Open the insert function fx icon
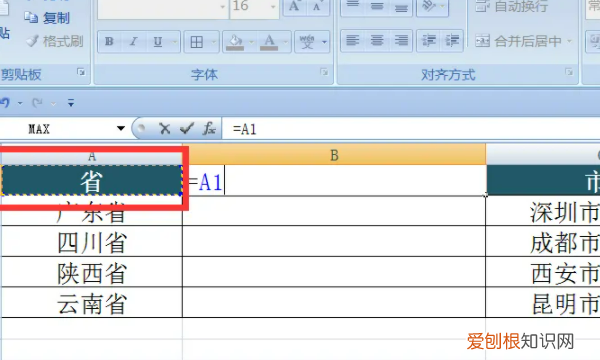Screen dimensions: 600x360 [x=209, y=129]
